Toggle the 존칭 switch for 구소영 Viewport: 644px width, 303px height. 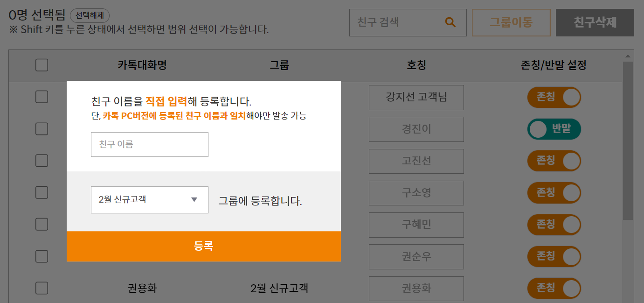click(554, 192)
